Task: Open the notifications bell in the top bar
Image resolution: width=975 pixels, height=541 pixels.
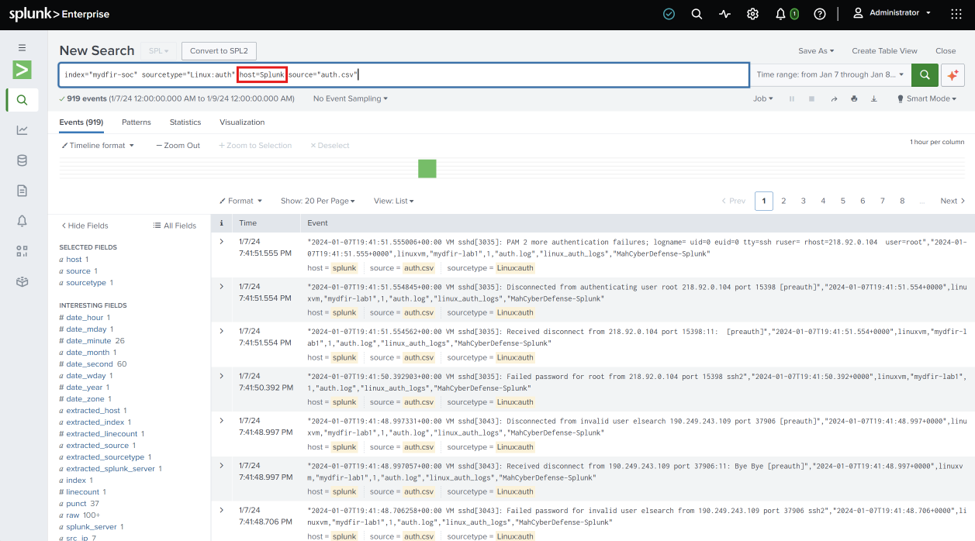Action: (780, 14)
